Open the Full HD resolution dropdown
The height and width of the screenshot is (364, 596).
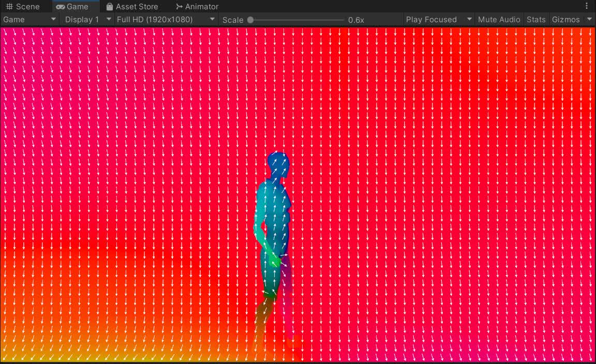point(166,19)
